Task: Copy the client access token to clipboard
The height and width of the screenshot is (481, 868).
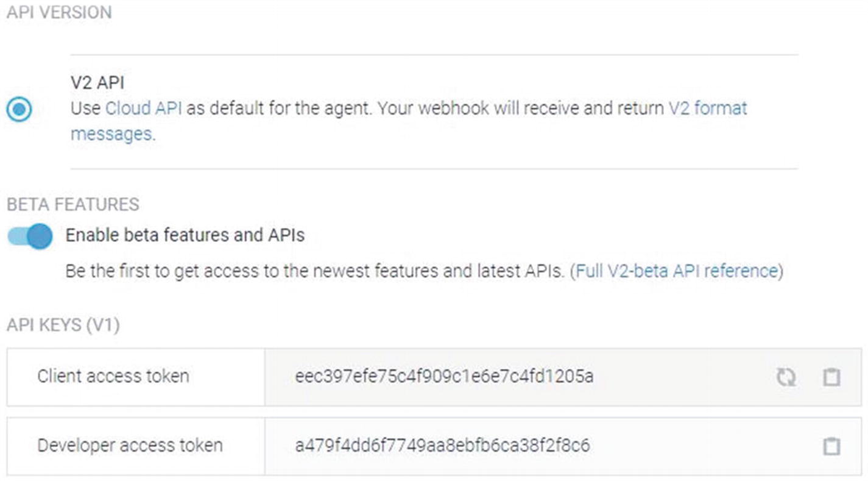Action: pos(831,377)
